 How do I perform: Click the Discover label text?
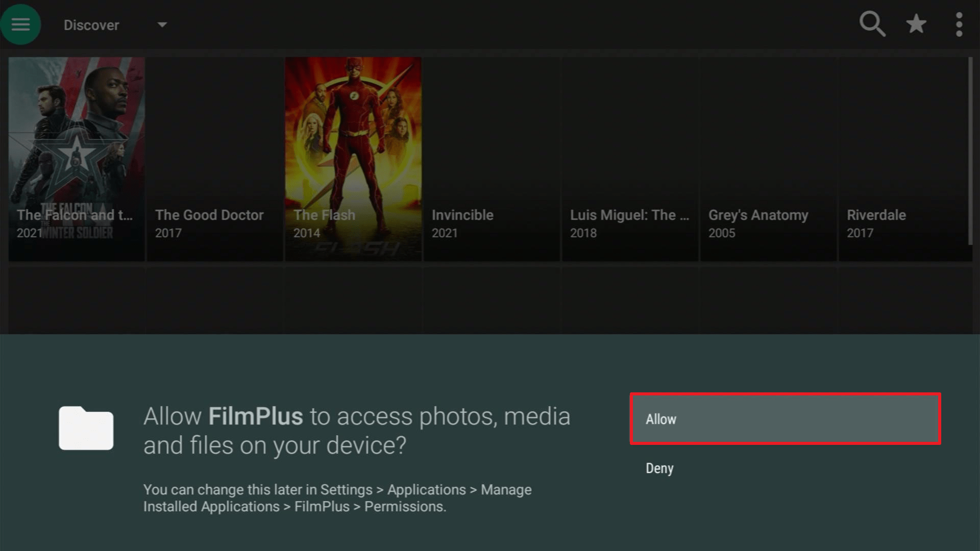click(91, 25)
